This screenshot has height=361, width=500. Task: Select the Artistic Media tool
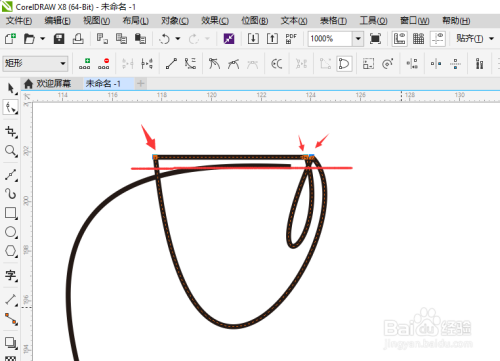(x=11, y=194)
